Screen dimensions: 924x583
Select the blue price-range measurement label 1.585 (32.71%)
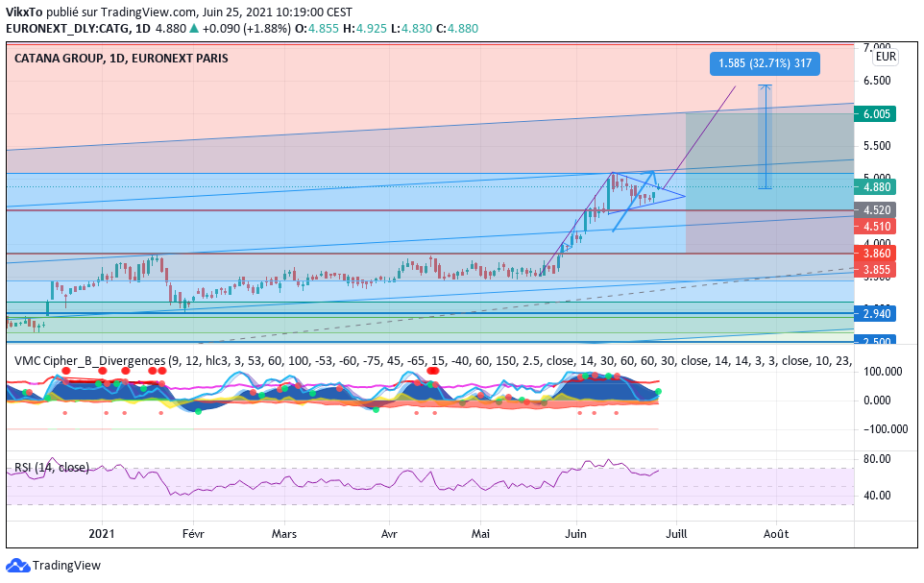[765, 63]
